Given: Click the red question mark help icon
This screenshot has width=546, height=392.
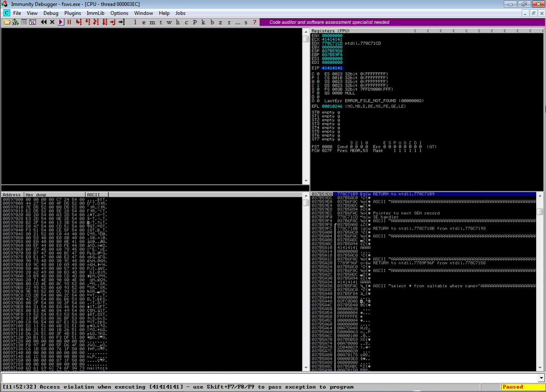Looking at the screenshot, I should (255, 22).
